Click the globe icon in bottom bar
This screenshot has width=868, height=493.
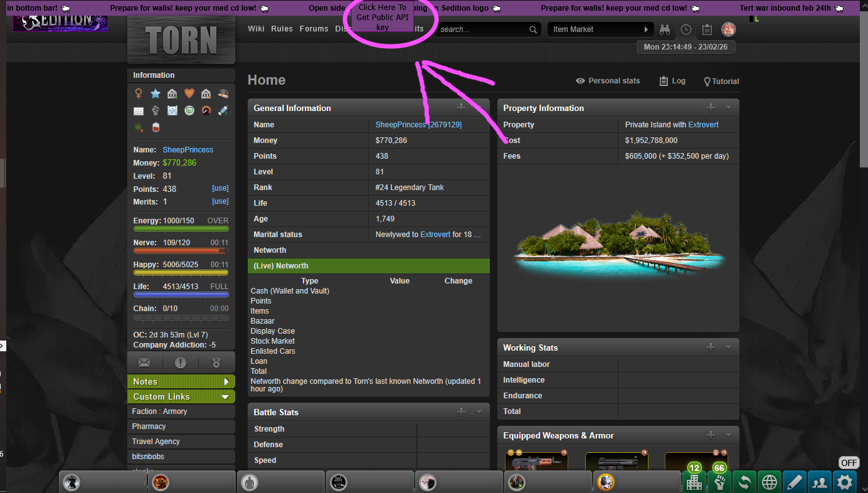770,482
